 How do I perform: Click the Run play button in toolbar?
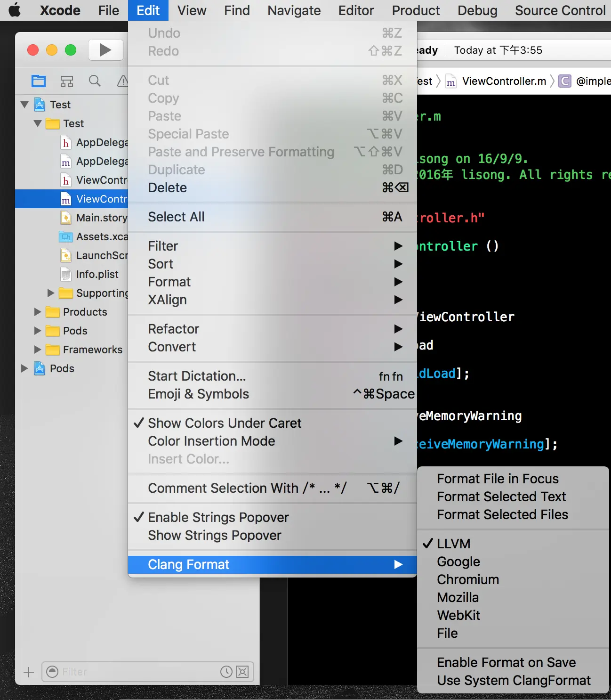[x=106, y=50]
